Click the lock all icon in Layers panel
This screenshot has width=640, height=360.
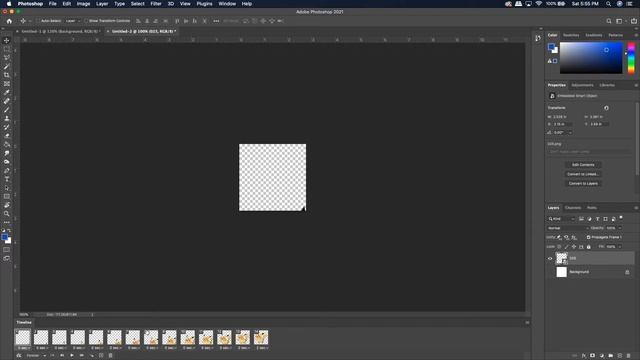(589, 247)
